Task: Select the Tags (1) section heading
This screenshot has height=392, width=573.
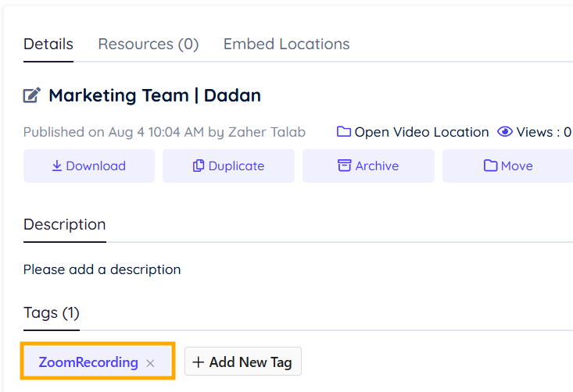Action: click(52, 313)
